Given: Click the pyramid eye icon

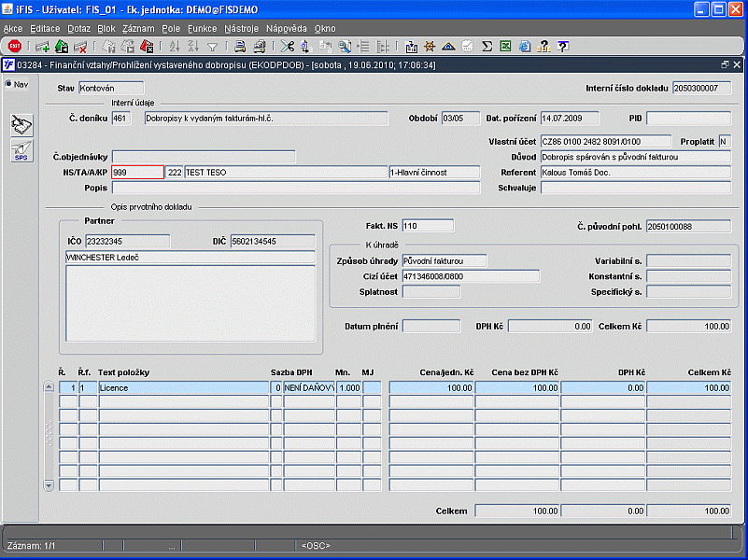Looking at the screenshot, I should tap(448, 47).
